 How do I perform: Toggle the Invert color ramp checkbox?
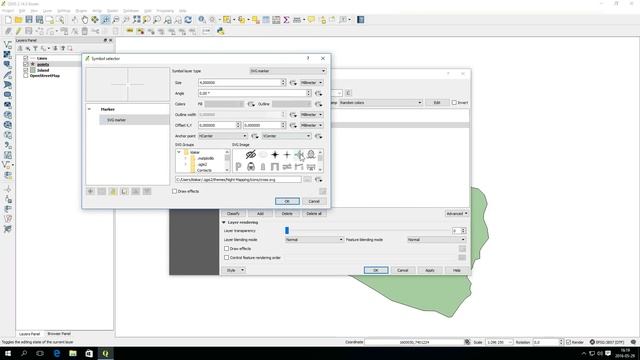pyautogui.click(x=454, y=102)
